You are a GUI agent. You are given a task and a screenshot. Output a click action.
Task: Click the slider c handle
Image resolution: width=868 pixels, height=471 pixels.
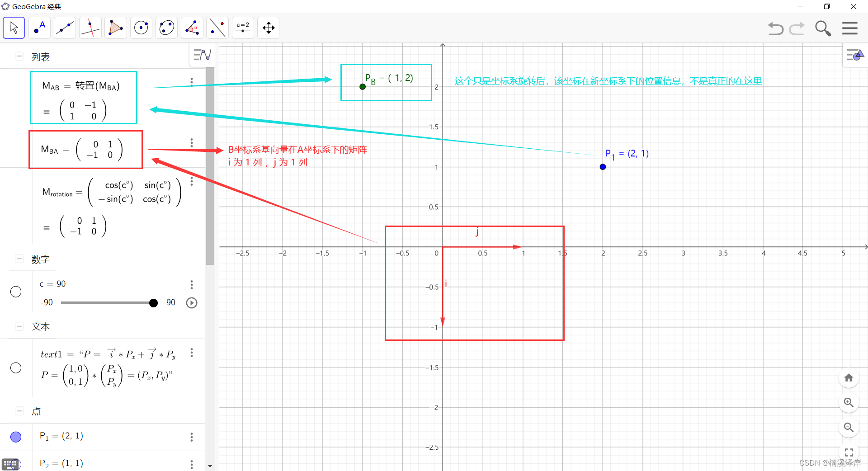153,303
